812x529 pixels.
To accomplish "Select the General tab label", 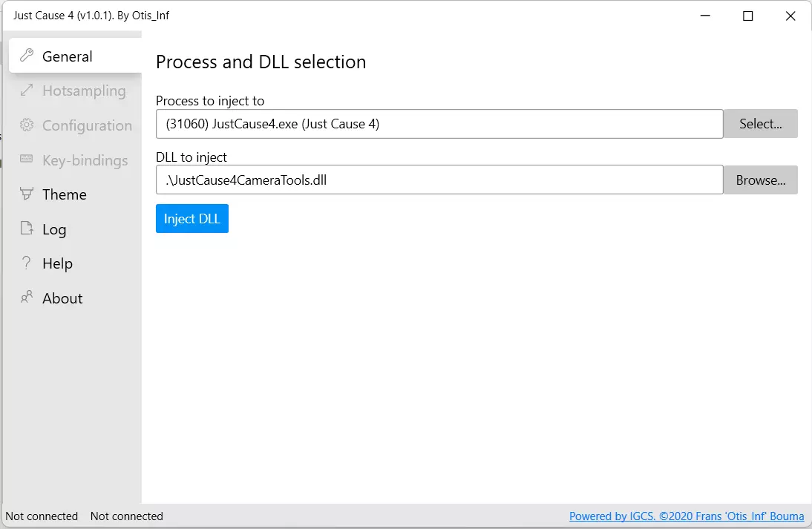I will pyautogui.click(x=68, y=56).
